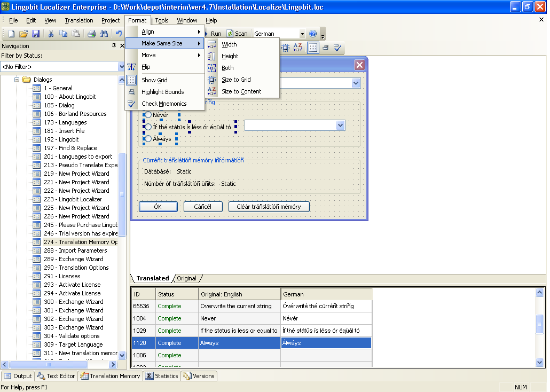The height and width of the screenshot is (392, 550).
Task: Expand the Align submenu
Action: tap(165, 32)
